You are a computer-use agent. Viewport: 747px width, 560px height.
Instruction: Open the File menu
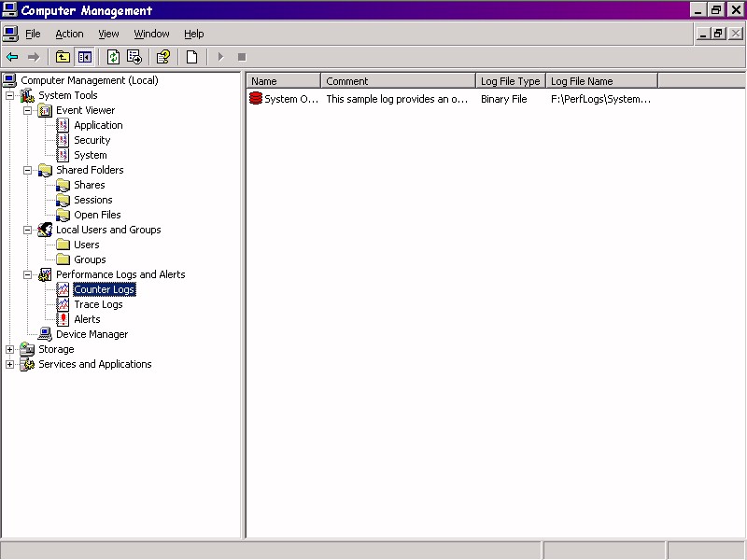click(x=33, y=34)
